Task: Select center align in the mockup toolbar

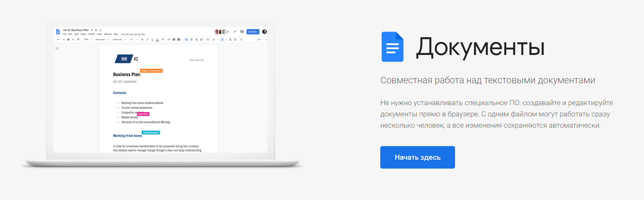Action: pyautogui.click(x=191, y=40)
